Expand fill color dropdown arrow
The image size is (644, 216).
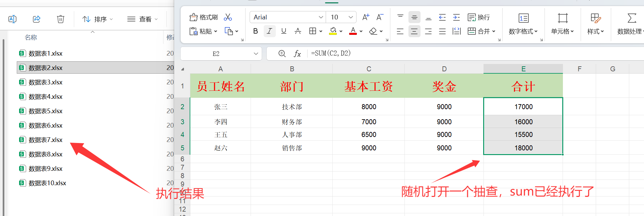pos(341,31)
